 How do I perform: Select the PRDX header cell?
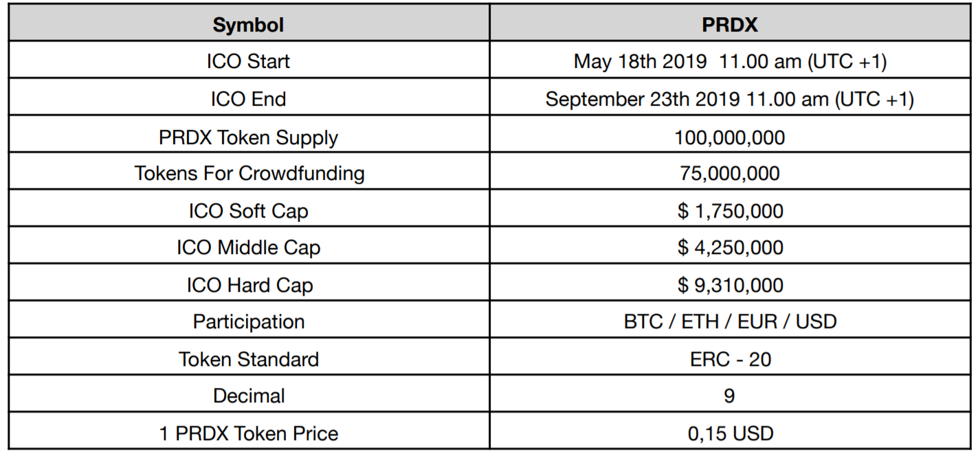tap(730, 25)
